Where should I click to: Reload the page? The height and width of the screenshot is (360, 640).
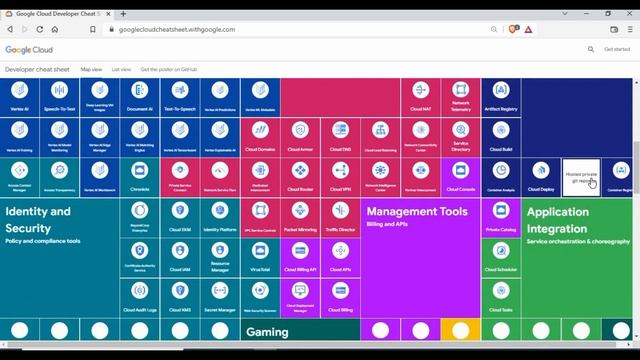click(40, 29)
